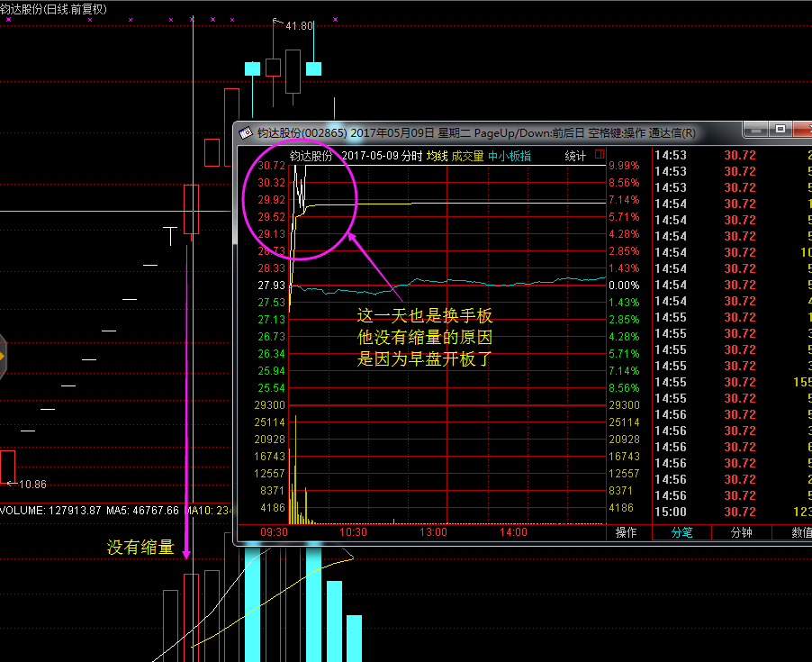Switch to the 分钟 tab
Viewport: 812px width, 662px height.
pyautogui.click(x=741, y=532)
